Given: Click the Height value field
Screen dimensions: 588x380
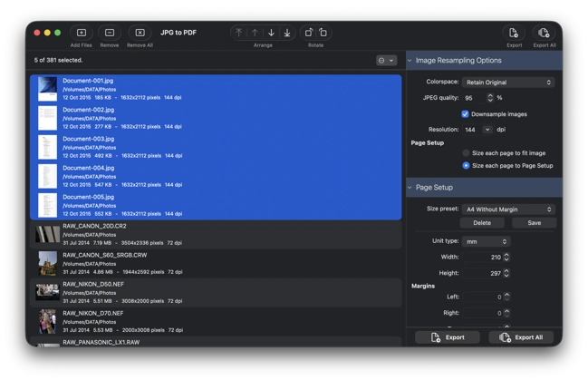Looking at the screenshot, I should point(483,273).
